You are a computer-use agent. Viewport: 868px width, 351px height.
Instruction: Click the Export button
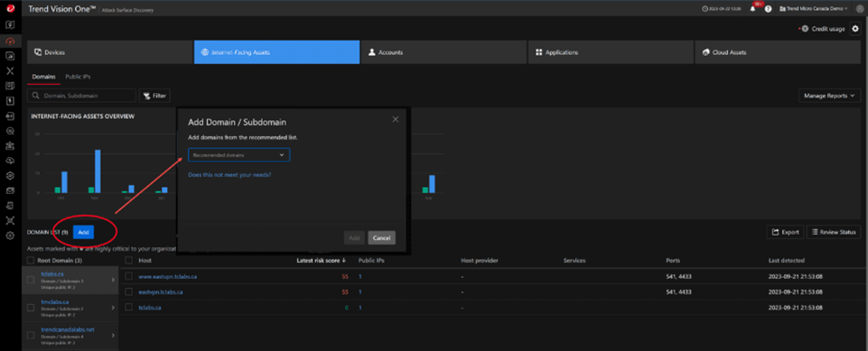(x=786, y=232)
